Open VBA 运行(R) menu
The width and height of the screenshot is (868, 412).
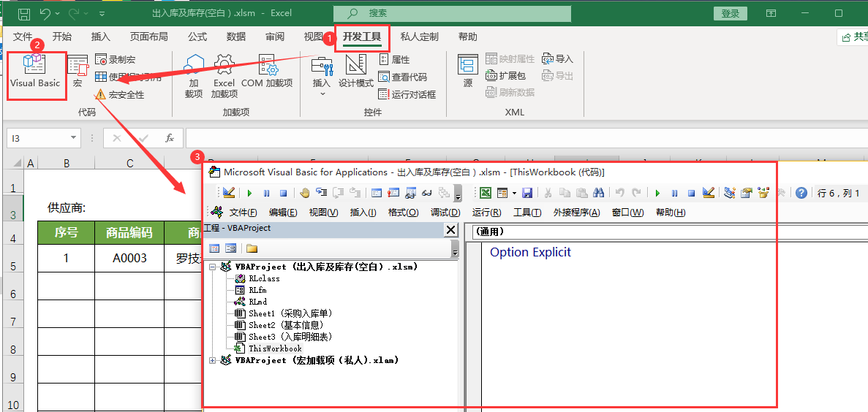point(486,213)
